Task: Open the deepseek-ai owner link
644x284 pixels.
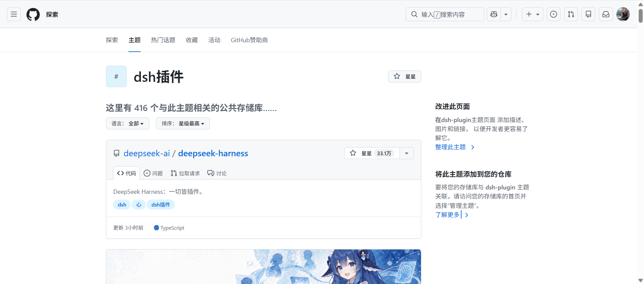Action: click(147, 153)
